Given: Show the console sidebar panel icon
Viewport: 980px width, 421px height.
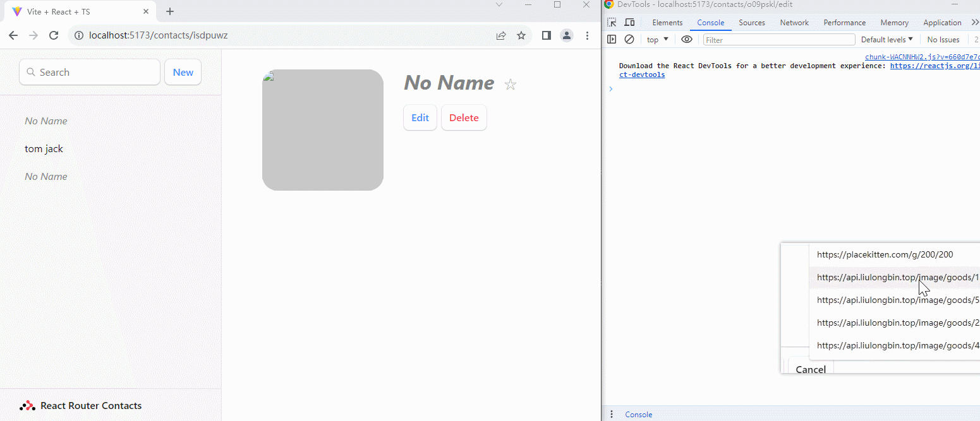Looking at the screenshot, I should click(612, 39).
